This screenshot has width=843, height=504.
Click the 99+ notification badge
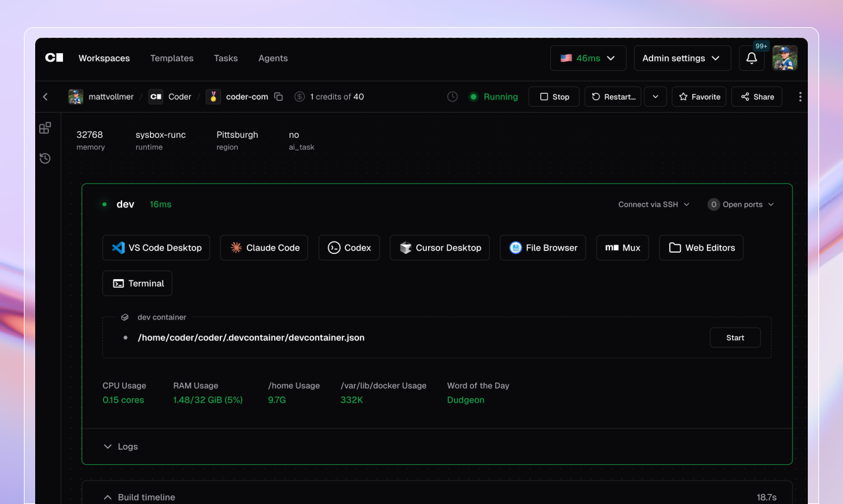(761, 46)
